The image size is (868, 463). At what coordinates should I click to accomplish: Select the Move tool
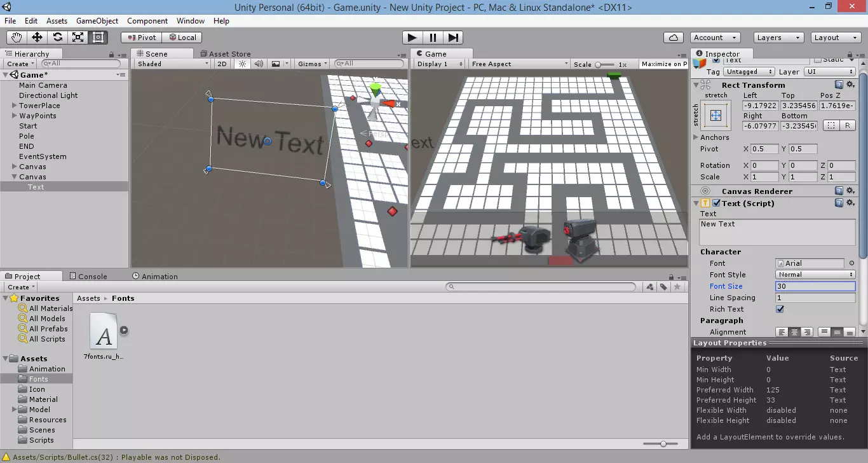pos(37,38)
